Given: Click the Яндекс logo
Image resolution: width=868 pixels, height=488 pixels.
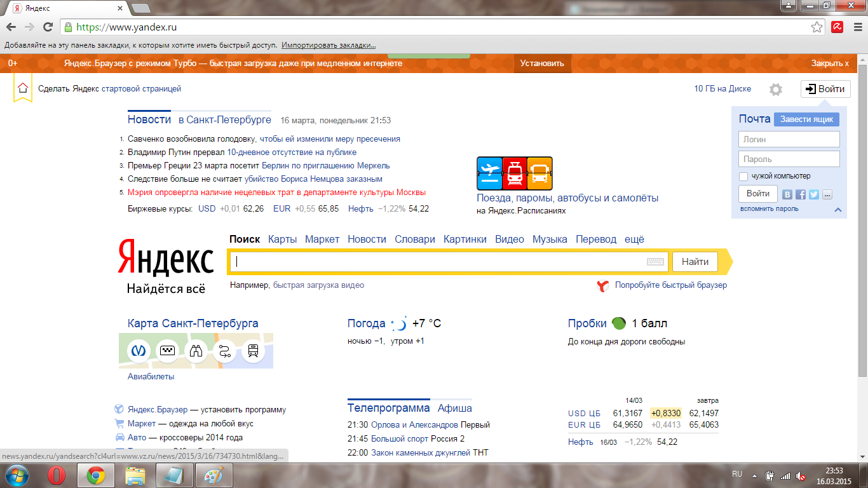Looking at the screenshot, I should point(166,258).
